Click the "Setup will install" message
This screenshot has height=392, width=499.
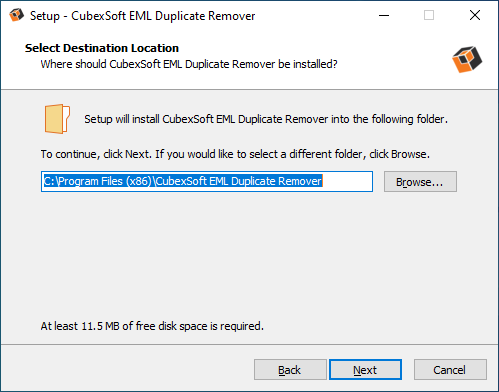[x=266, y=119]
